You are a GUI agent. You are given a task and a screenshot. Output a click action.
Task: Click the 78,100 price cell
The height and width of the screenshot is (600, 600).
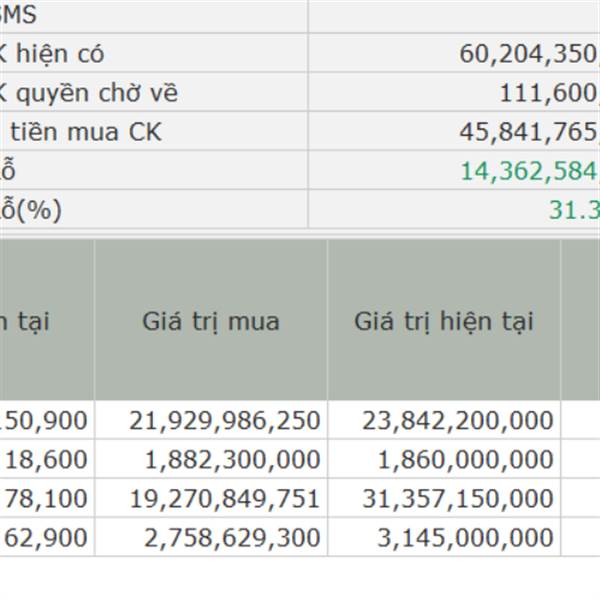coord(46,498)
